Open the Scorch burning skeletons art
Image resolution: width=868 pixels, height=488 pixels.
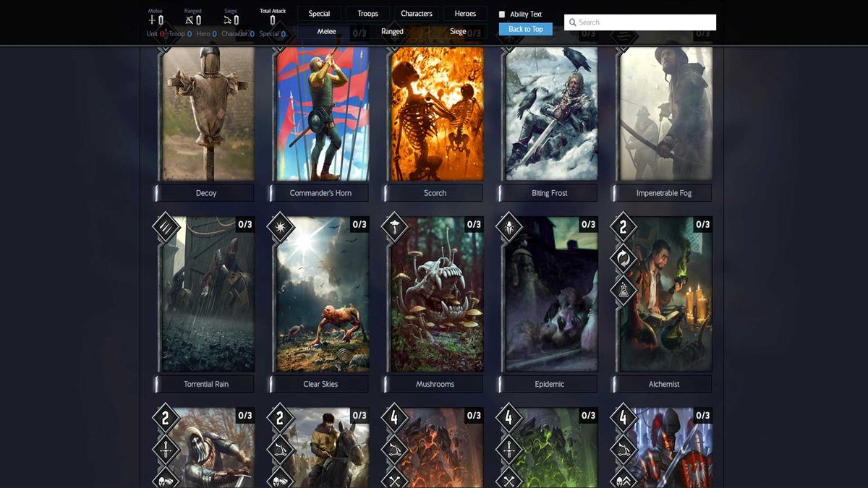[x=436, y=114]
